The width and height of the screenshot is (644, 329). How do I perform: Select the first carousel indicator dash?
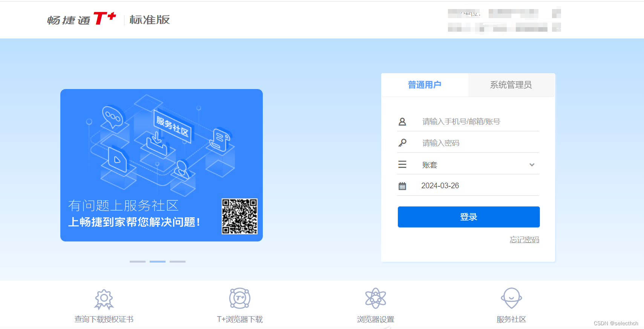point(138,261)
